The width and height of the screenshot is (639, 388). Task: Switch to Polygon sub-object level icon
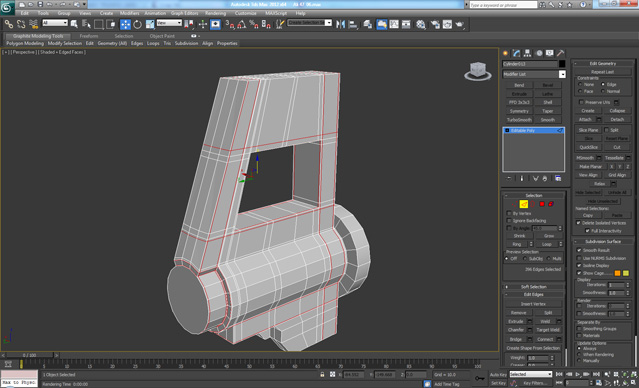(542, 204)
